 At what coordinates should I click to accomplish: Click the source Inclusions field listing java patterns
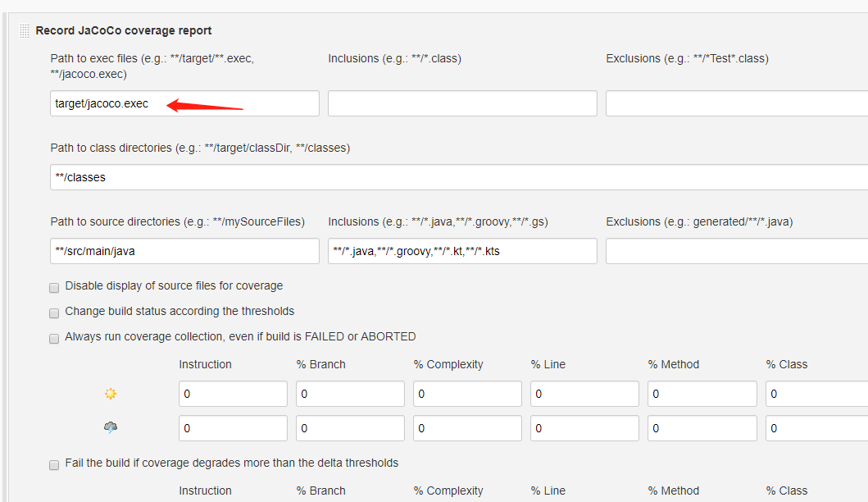(x=462, y=251)
